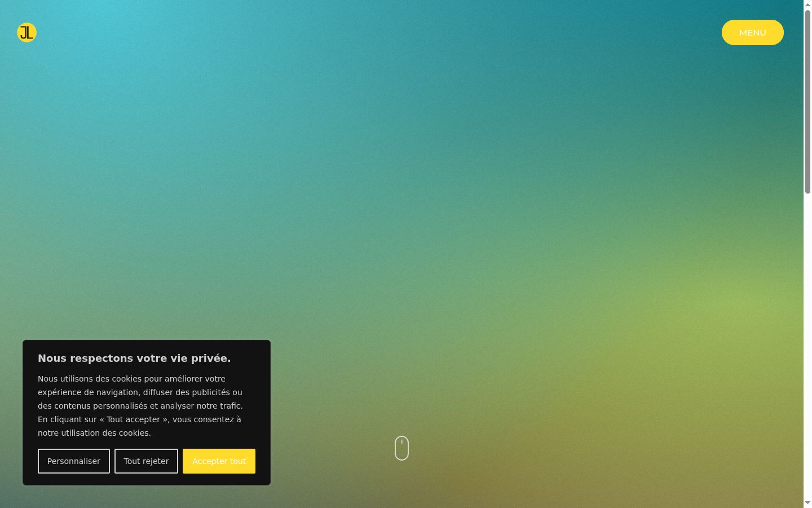Open the yellow MENU button
Viewport: 812px width, 508px height.
coord(753,33)
